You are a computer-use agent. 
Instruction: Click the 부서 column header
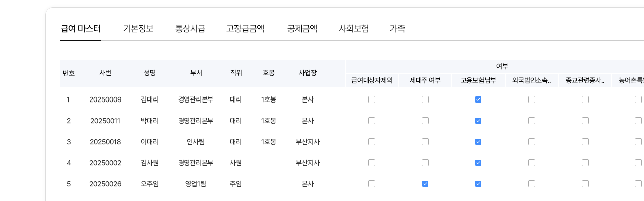pyautogui.click(x=196, y=73)
